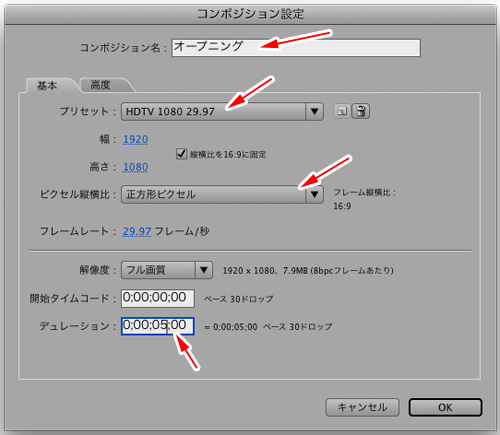500x435 pixels.
Task: Open the プリセット dropdown showing HDTV 1080 29.97
Action: [222, 111]
